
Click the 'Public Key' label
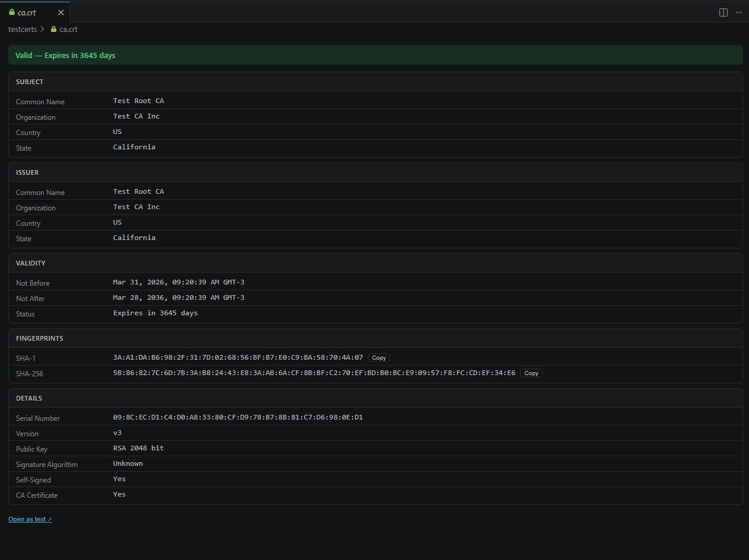click(31, 449)
